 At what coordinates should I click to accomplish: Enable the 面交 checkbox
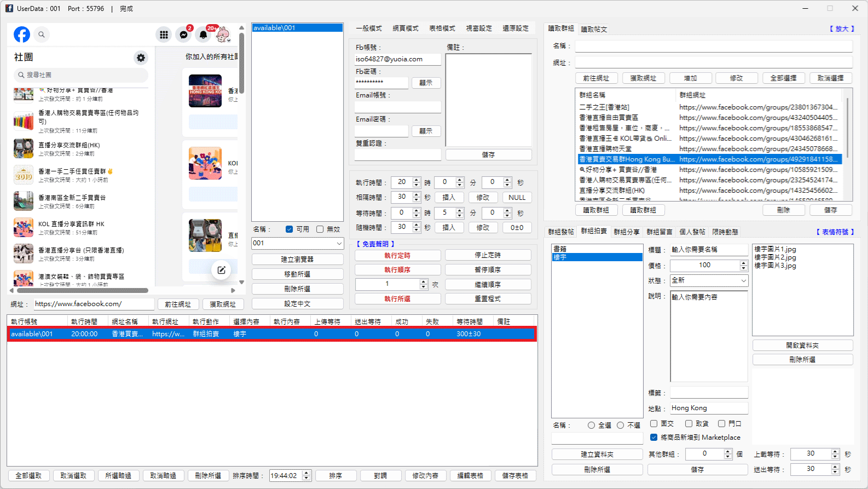653,423
